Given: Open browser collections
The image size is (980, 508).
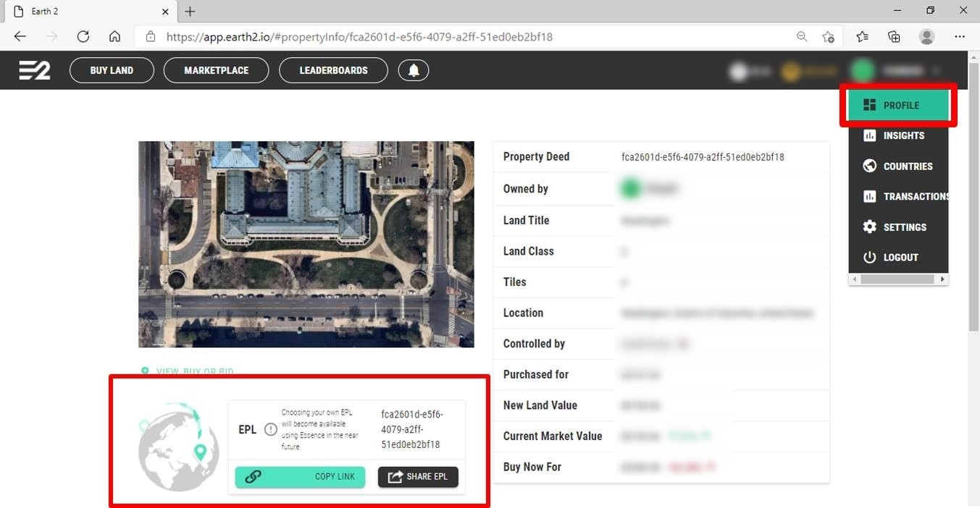Looking at the screenshot, I should [x=895, y=36].
